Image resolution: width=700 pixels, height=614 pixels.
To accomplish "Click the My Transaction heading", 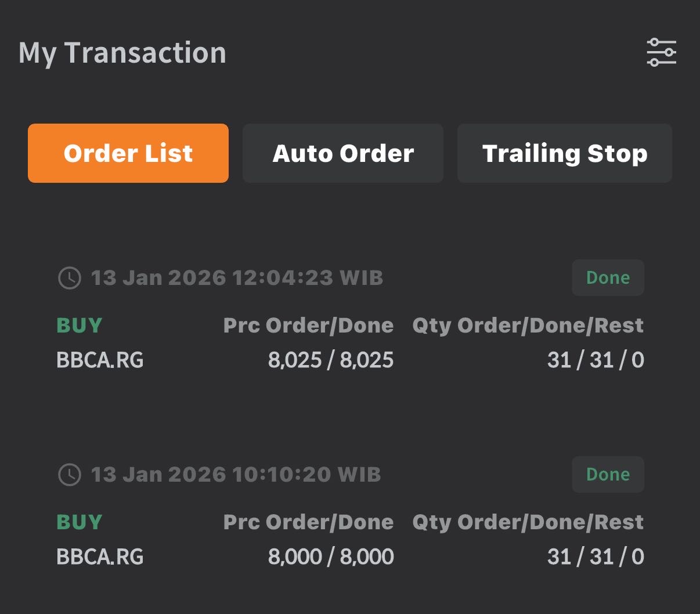I will pyautogui.click(x=122, y=53).
